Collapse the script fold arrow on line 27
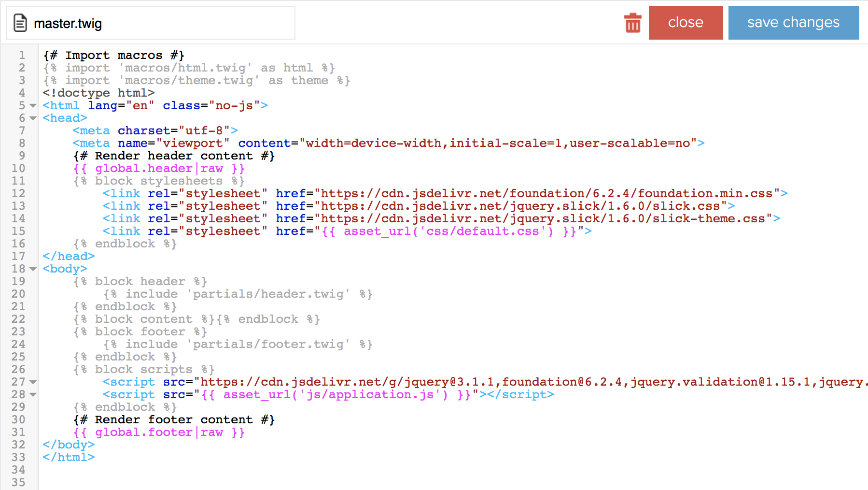 point(33,382)
